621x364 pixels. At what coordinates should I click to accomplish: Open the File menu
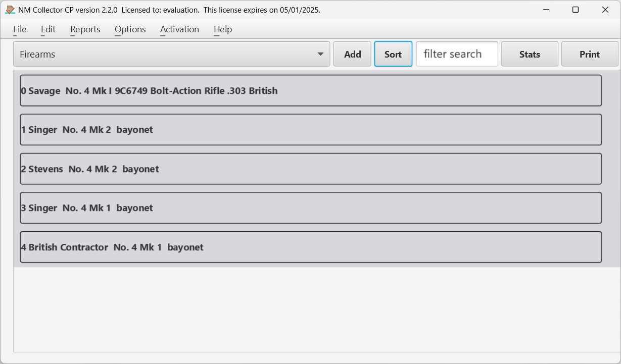point(20,29)
